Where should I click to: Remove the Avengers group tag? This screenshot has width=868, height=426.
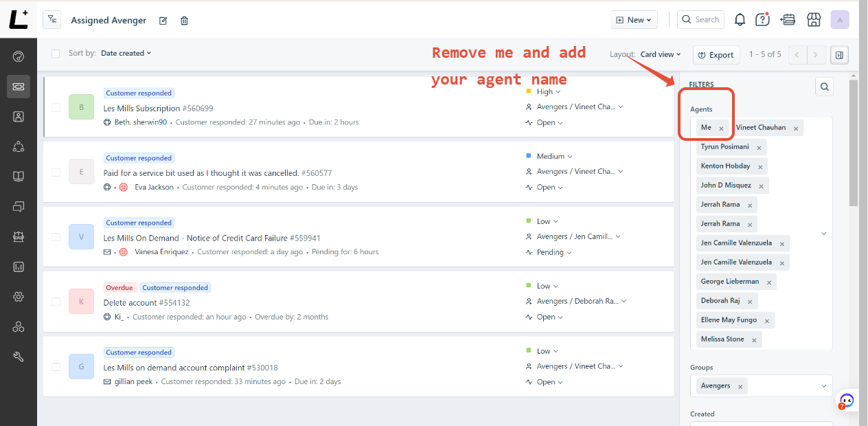(x=740, y=387)
